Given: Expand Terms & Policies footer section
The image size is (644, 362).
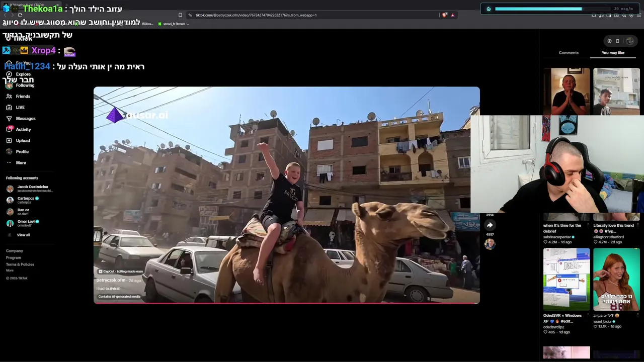Looking at the screenshot, I should [x=20, y=264].
